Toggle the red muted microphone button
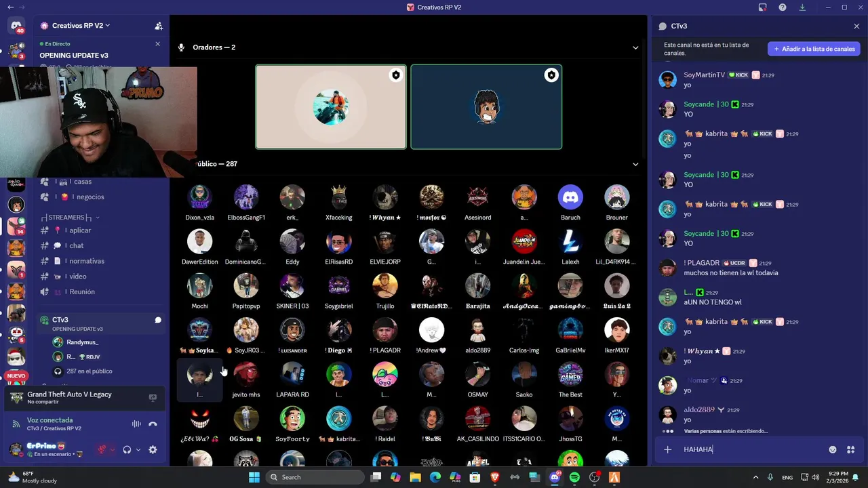Screen dimensions: 868x488 click(102, 449)
